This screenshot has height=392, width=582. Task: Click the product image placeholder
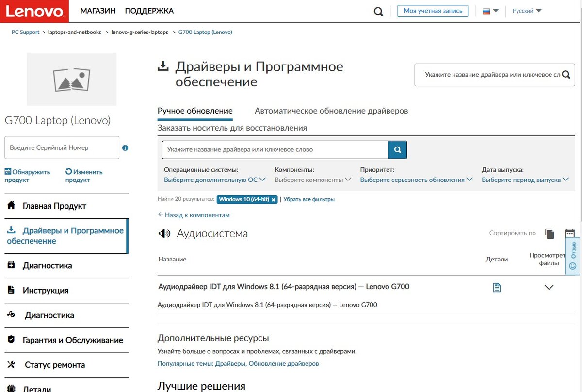click(72, 79)
